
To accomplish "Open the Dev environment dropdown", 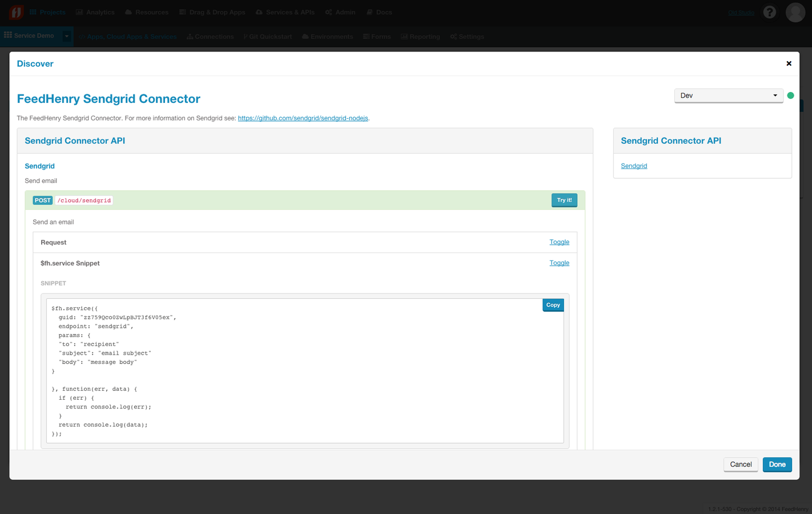I will [x=729, y=95].
